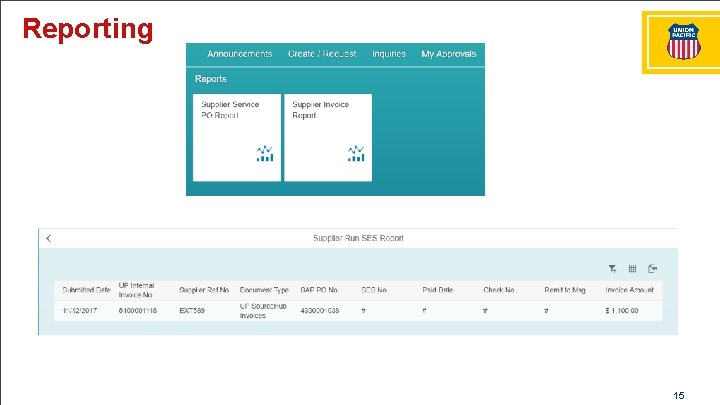Select the EXT589 supplier reference cell
Image resolution: width=720 pixels, height=405 pixels.
[x=192, y=311]
